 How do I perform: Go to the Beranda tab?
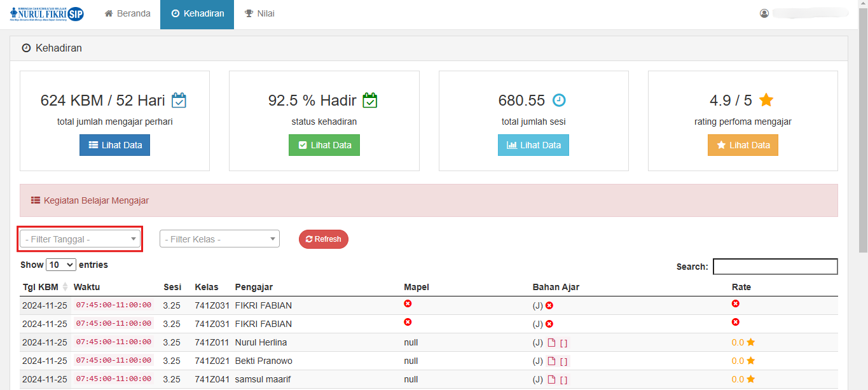tap(127, 13)
